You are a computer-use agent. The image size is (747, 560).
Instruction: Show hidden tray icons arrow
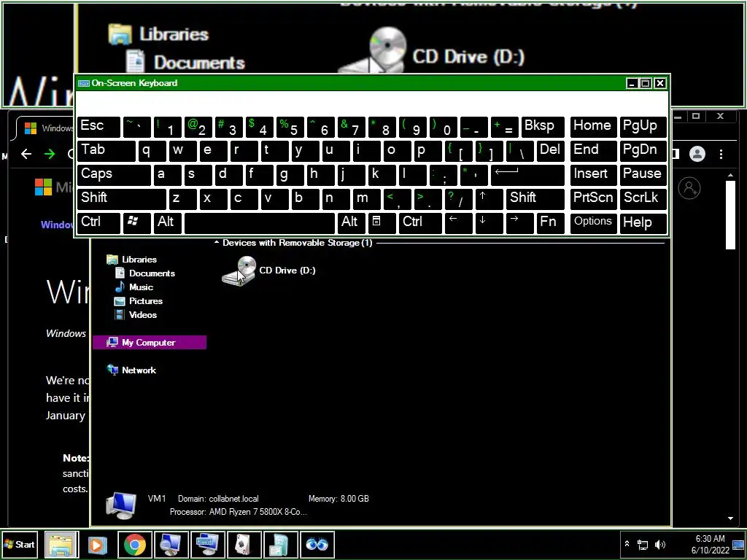pyautogui.click(x=627, y=544)
